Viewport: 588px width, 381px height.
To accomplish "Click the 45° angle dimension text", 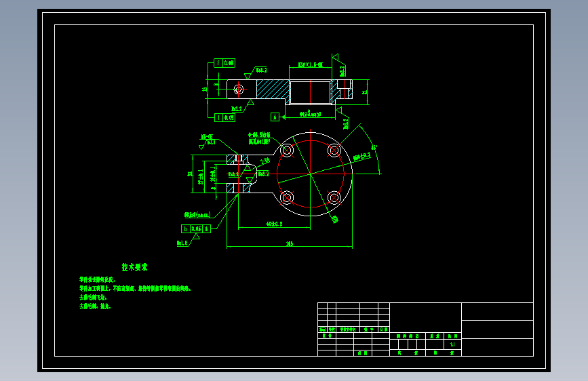I will click(x=374, y=147).
